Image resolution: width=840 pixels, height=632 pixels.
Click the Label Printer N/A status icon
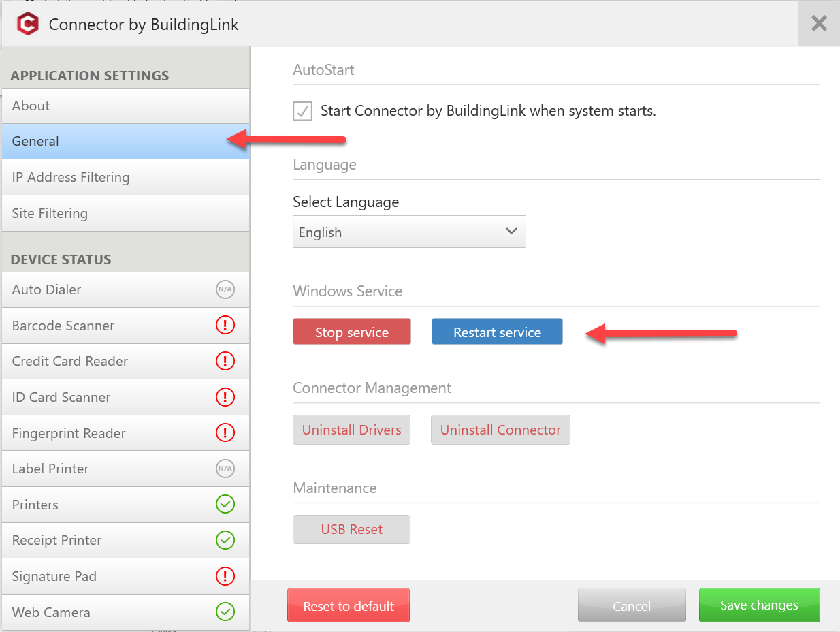[225, 469]
